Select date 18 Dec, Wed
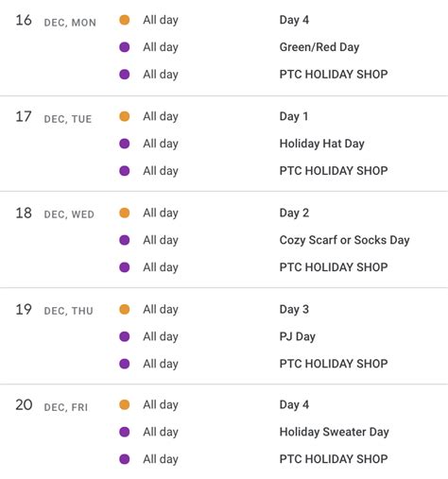 pos(55,214)
